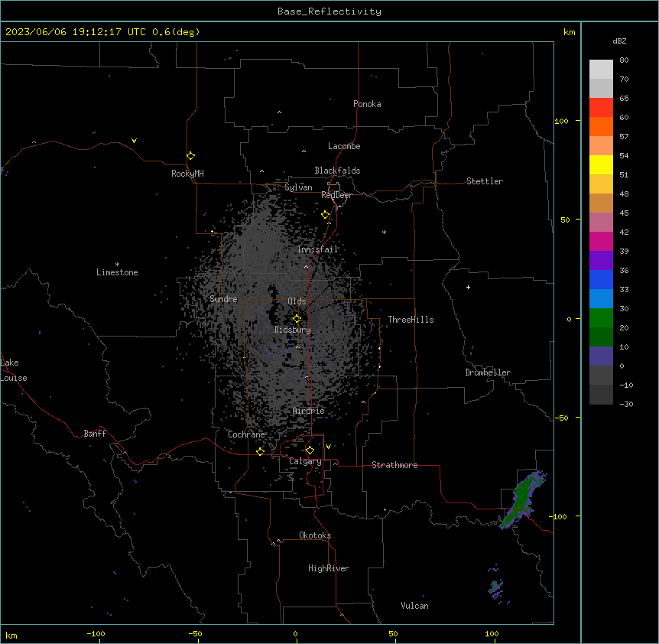Click yellow V marker northwest of RockyMH
Viewport: 659px width, 644px height.
pyautogui.click(x=134, y=141)
